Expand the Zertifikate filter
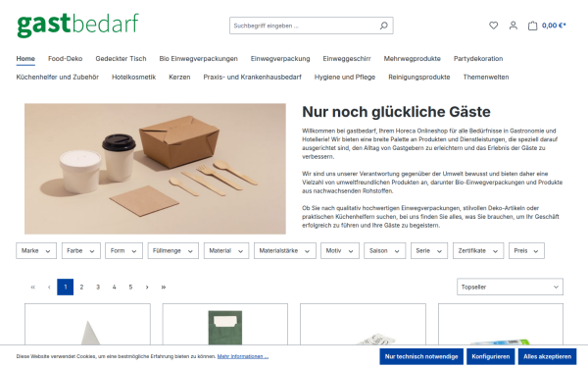588x368 pixels. tap(478, 250)
